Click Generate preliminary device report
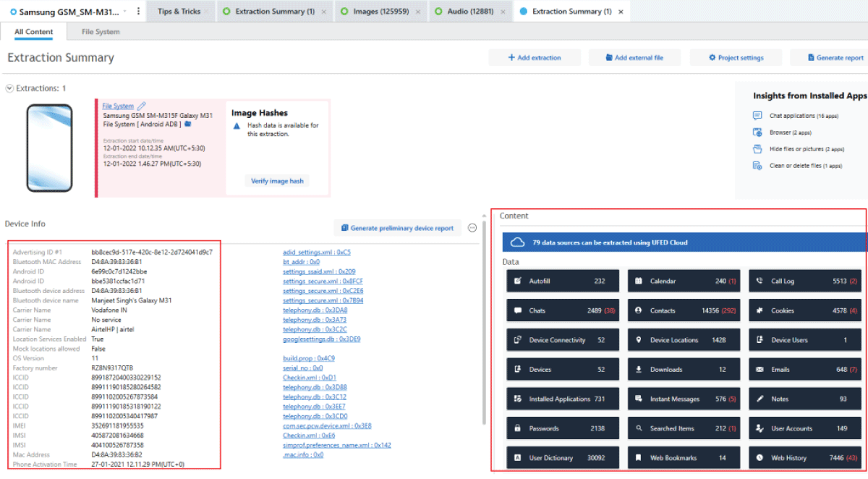868x479 pixels. 397,228
